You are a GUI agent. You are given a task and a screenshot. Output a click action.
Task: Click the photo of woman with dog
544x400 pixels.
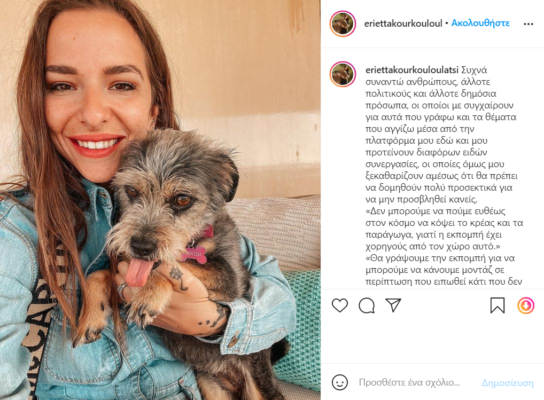pos(160,200)
